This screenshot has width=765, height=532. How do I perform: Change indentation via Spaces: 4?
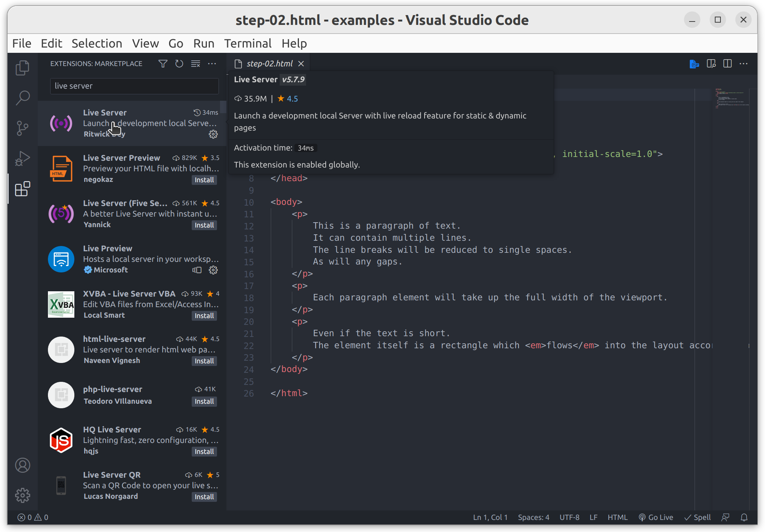[x=534, y=517]
